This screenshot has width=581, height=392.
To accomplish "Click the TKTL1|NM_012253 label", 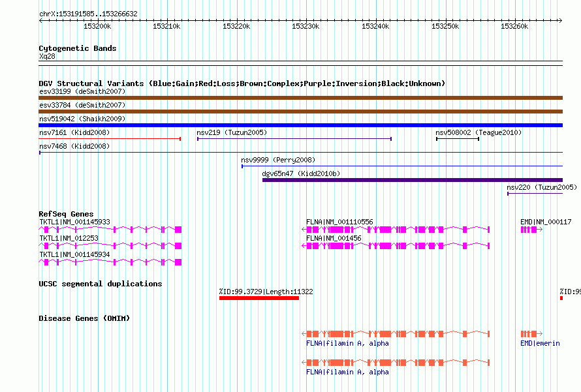I will (69, 238).
